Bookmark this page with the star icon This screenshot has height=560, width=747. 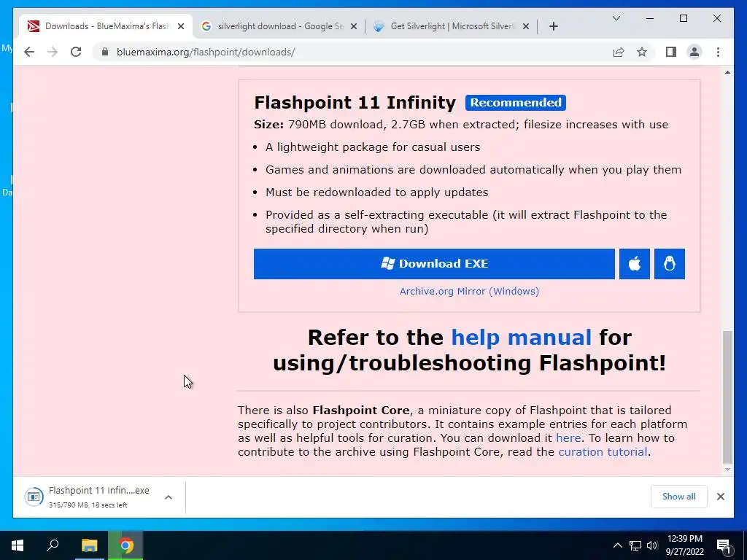pos(642,52)
